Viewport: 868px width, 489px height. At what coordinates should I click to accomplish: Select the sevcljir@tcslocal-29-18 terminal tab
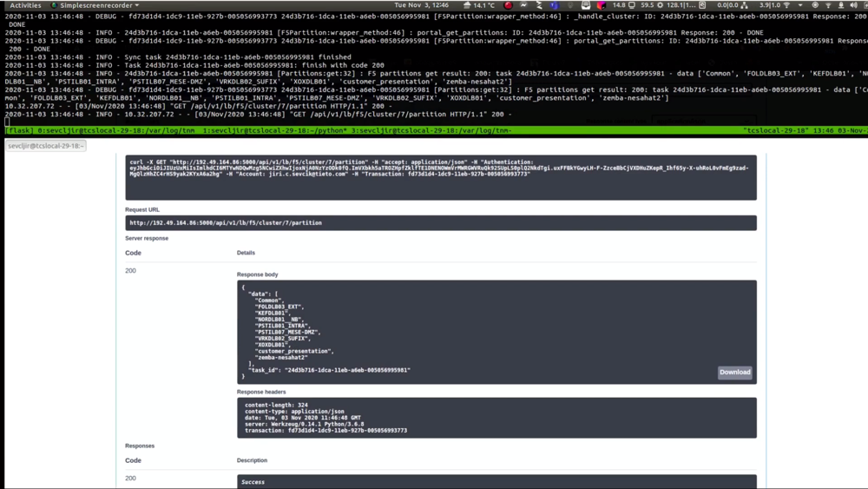pos(46,146)
